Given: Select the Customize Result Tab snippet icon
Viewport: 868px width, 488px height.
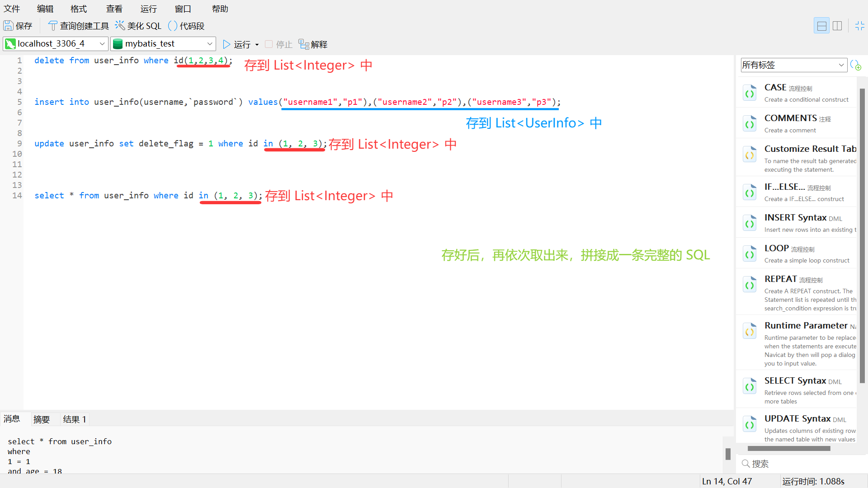Looking at the screenshot, I should tap(750, 155).
